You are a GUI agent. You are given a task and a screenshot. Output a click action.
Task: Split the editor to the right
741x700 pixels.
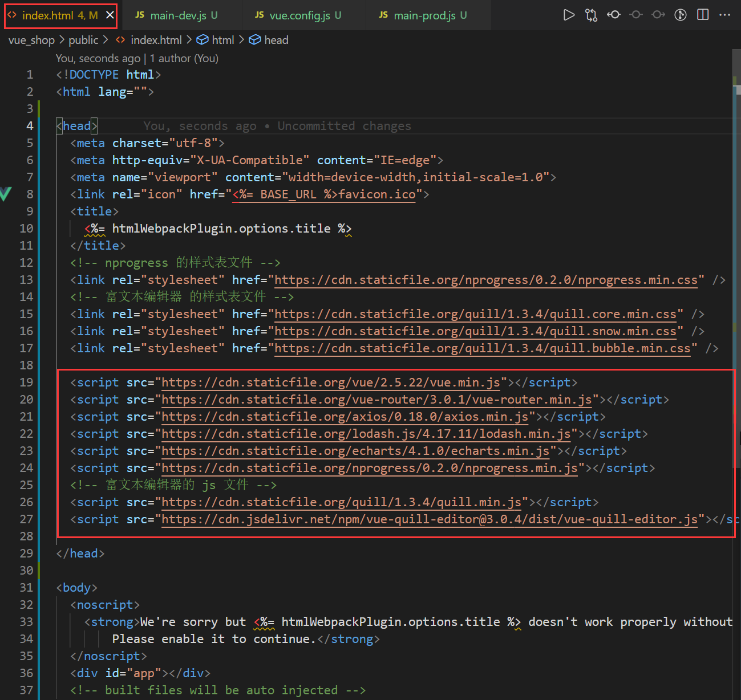[x=703, y=15]
